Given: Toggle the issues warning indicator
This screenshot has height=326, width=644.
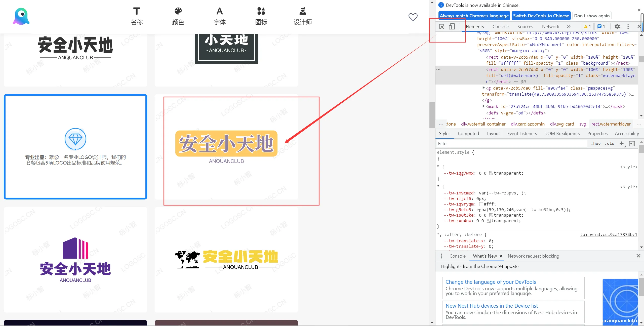Looking at the screenshot, I should pos(587,26).
